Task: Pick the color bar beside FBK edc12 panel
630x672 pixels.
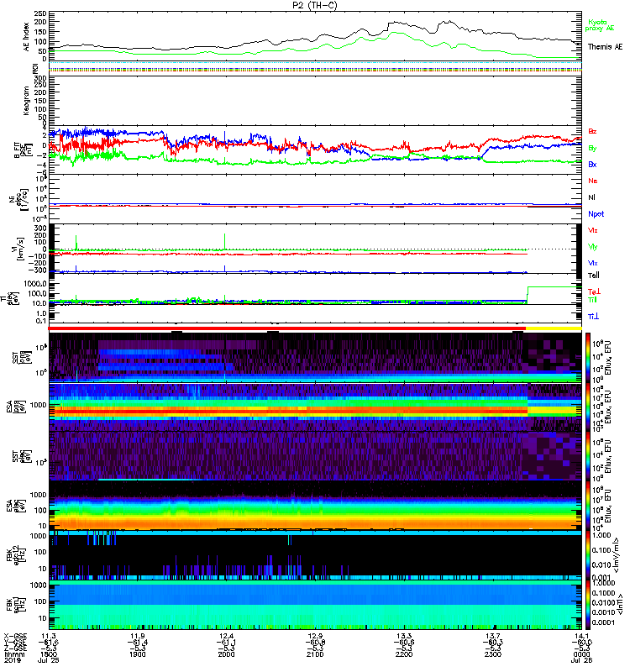Action: click(588, 554)
